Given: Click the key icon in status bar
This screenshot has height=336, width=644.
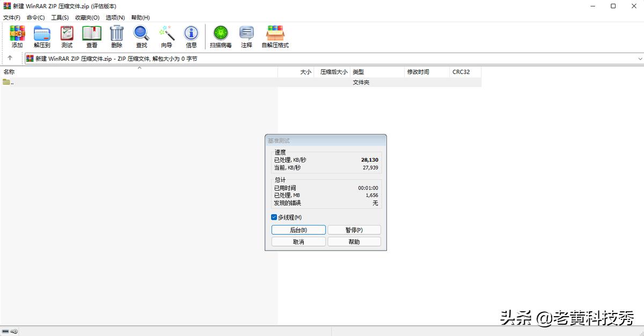Looking at the screenshot, I should (15, 332).
